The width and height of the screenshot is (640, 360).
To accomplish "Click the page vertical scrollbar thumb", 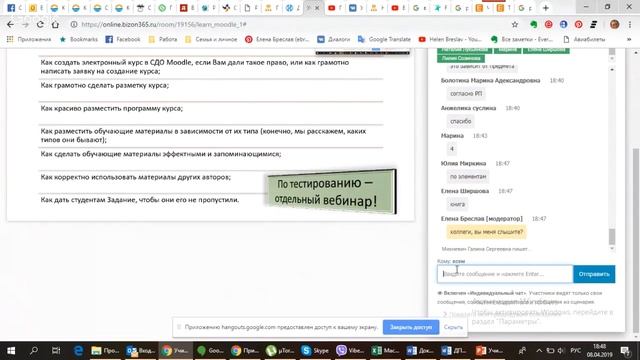I will [636, 241].
